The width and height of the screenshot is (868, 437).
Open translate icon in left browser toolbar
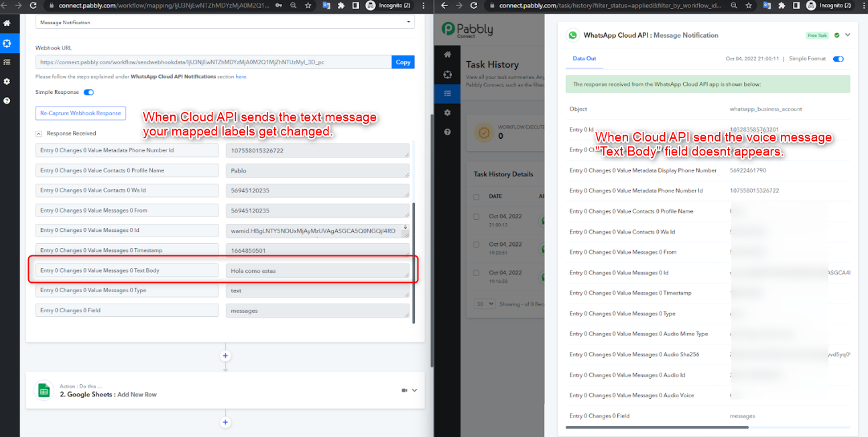pos(326,5)
